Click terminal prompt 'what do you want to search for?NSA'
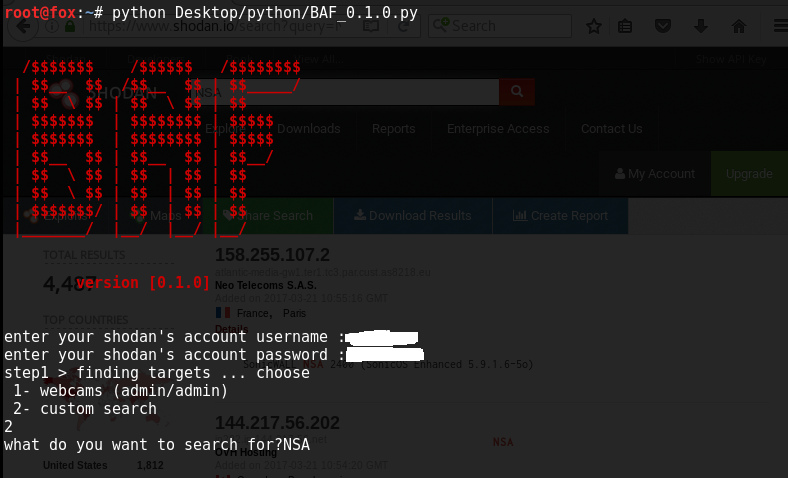The height and width of the screenshot is (478, 788). [x=157, y=445]
